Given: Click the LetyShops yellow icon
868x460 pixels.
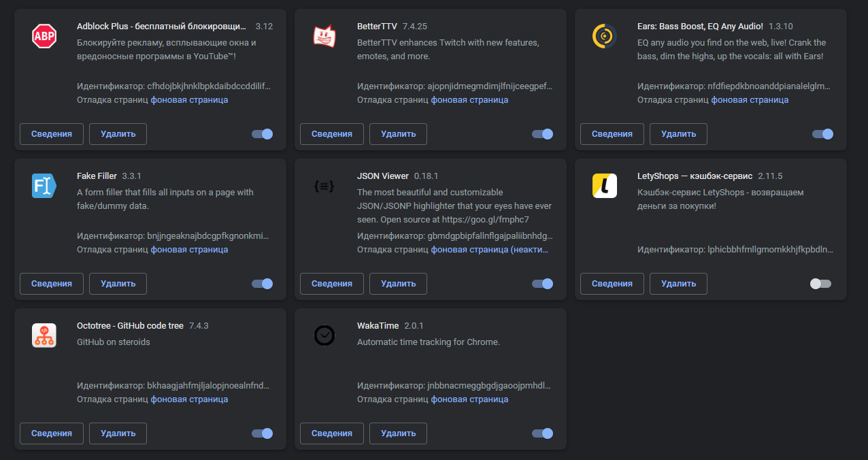Looking at the screenshot, I should click(605, 186).
